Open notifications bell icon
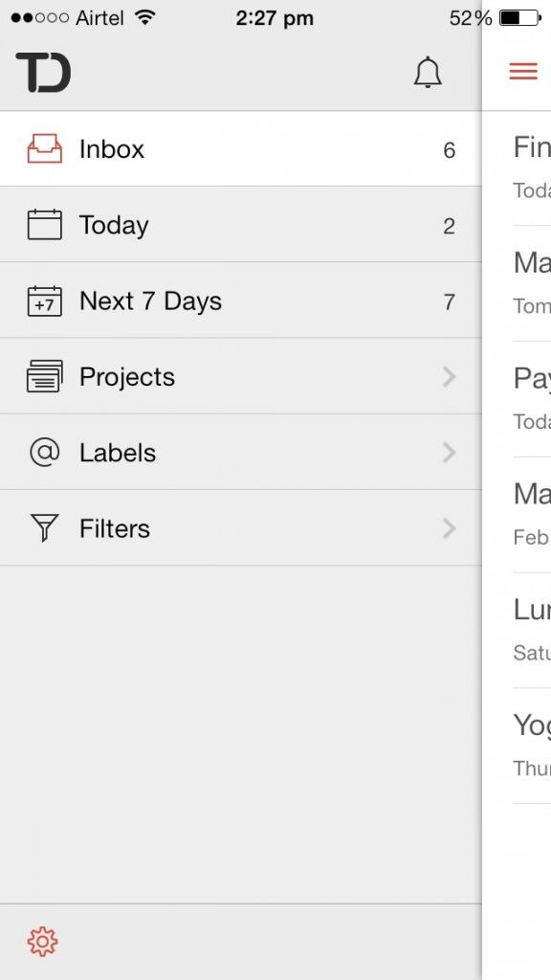Image resolution: width=551 pixels, height=980 pixels. 428,73
